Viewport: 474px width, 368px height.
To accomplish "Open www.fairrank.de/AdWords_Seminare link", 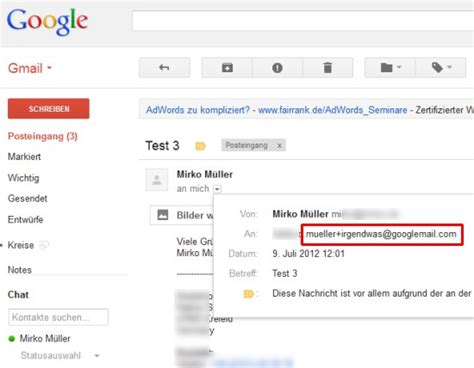I will (333, 110).
